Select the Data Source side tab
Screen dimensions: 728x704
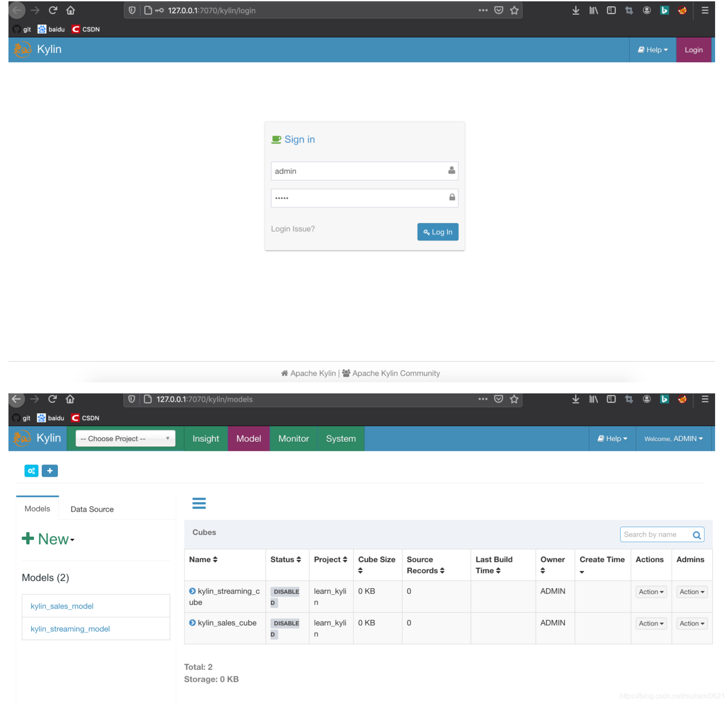click(x=92, y=509)
